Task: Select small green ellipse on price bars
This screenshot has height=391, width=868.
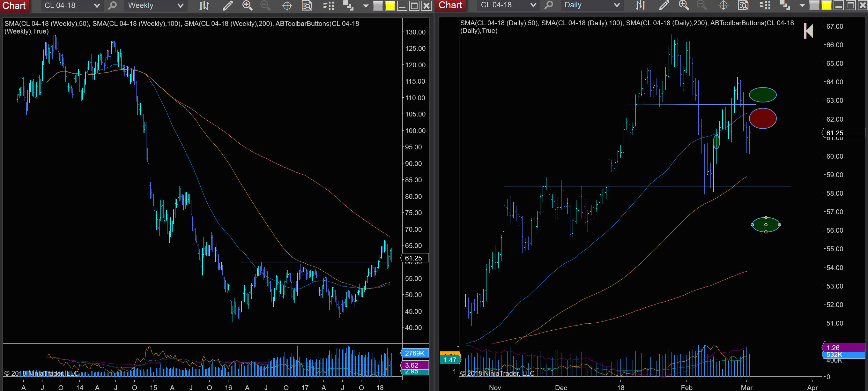Action: tap(716, 142)
